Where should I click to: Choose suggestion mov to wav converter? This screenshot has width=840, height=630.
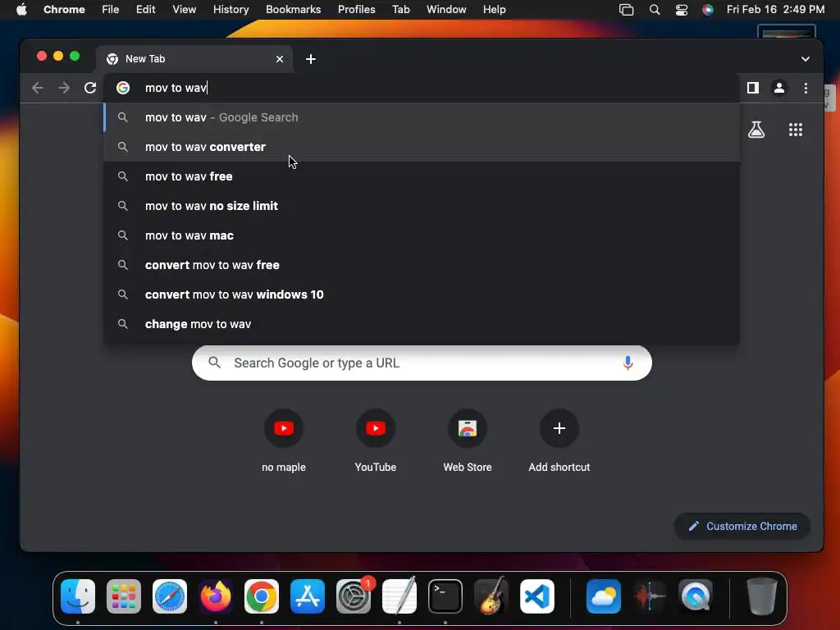pos(422,147)
